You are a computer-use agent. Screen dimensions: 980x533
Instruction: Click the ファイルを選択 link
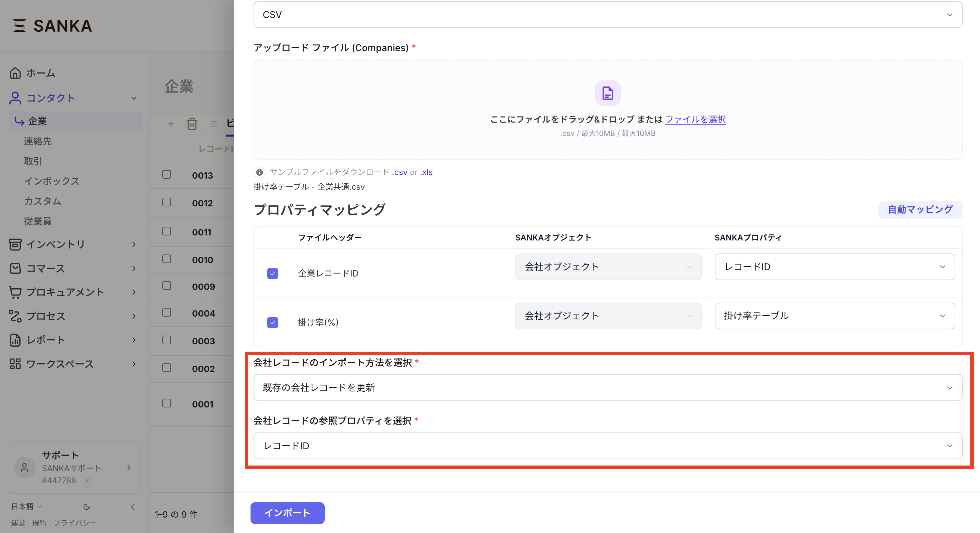click(x=695, y=120)
